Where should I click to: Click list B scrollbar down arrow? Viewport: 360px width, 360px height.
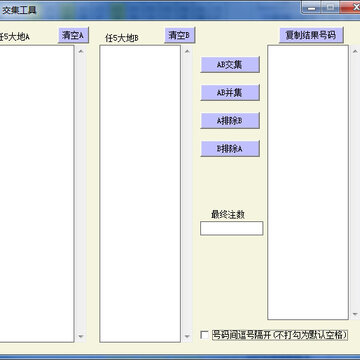(x=187, y=336)
